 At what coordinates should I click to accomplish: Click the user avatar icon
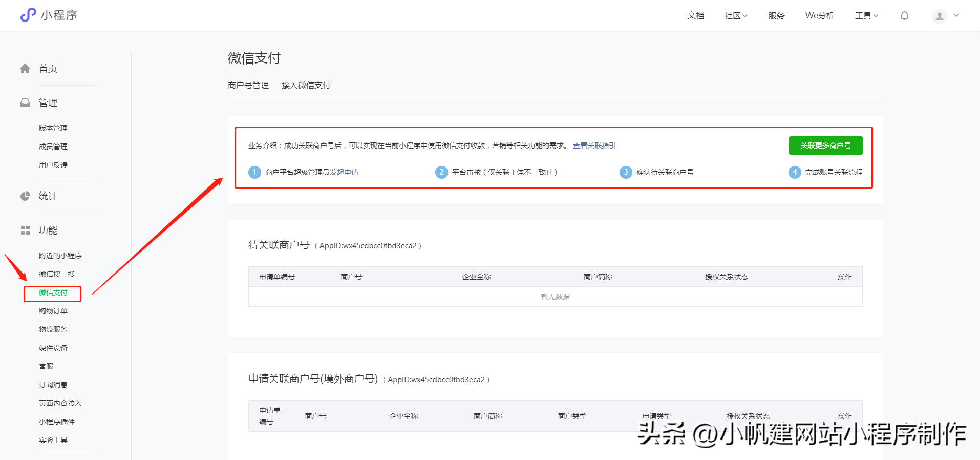pyautogui.click(x=939, y=16)
